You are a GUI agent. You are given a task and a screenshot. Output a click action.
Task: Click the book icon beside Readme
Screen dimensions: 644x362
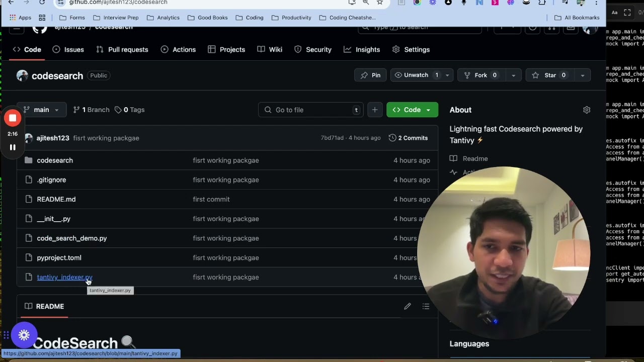tap(453, 158)
